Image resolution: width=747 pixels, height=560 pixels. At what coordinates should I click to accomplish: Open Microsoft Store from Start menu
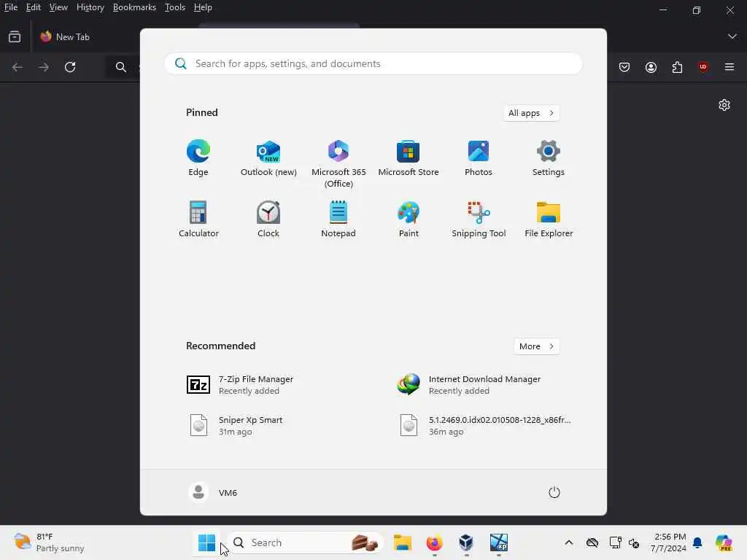click(x=409, y=158)
